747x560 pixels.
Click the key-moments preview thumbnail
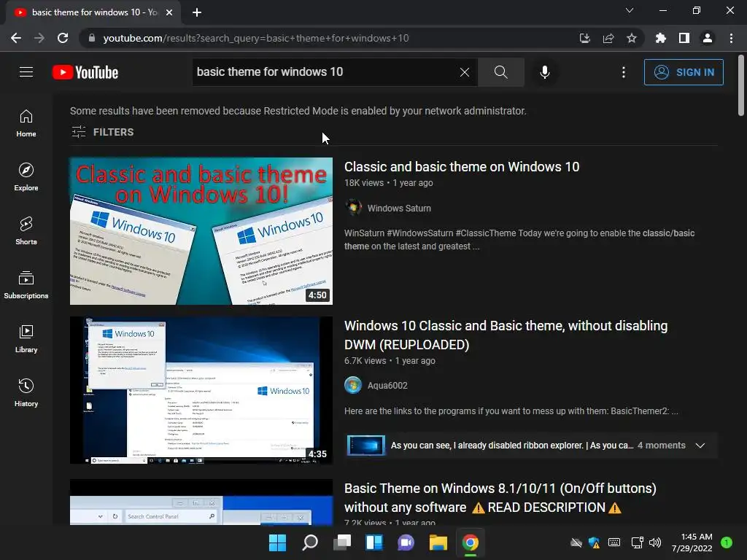[366, 446]
